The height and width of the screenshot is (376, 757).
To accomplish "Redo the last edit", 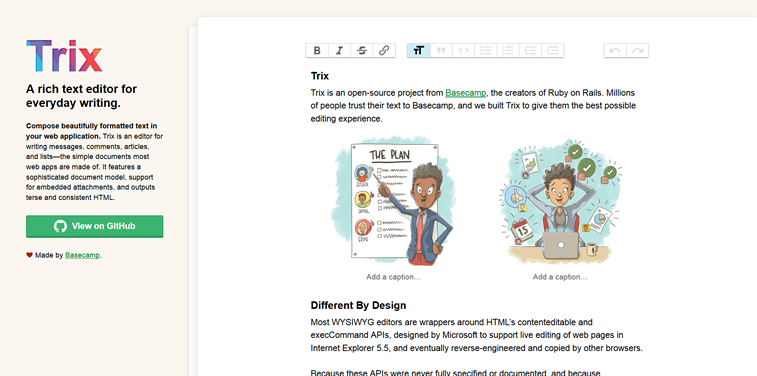I will pyautogui.click(x=637, y=51).
